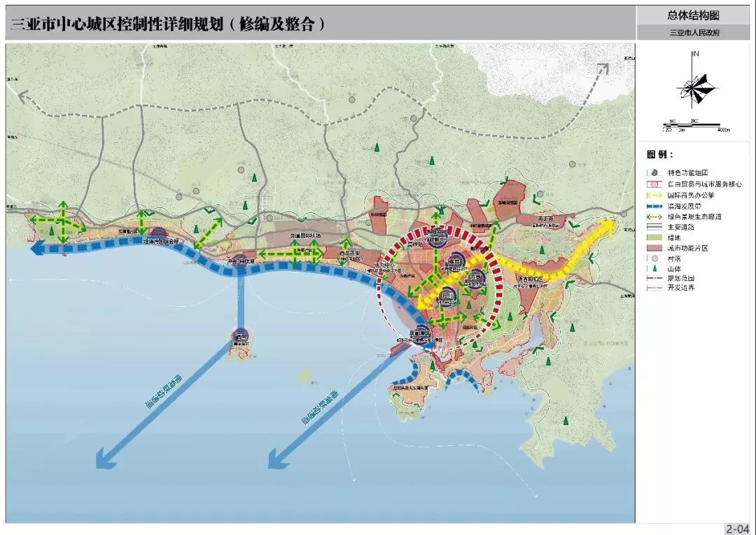This screenshot has width=756, height=535.
Task: Click the 总体结构图 title header
Action: 694,15
